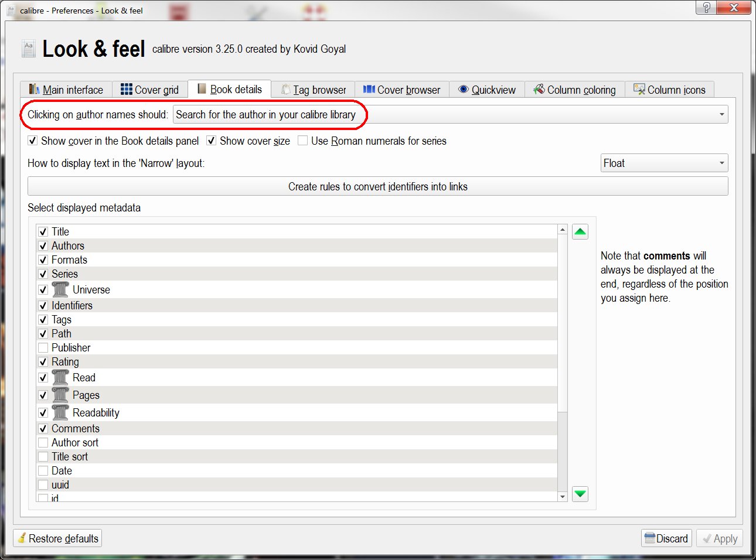Select the Universe row label
This screenshot has width=756, height=560.
pos(91,289)
